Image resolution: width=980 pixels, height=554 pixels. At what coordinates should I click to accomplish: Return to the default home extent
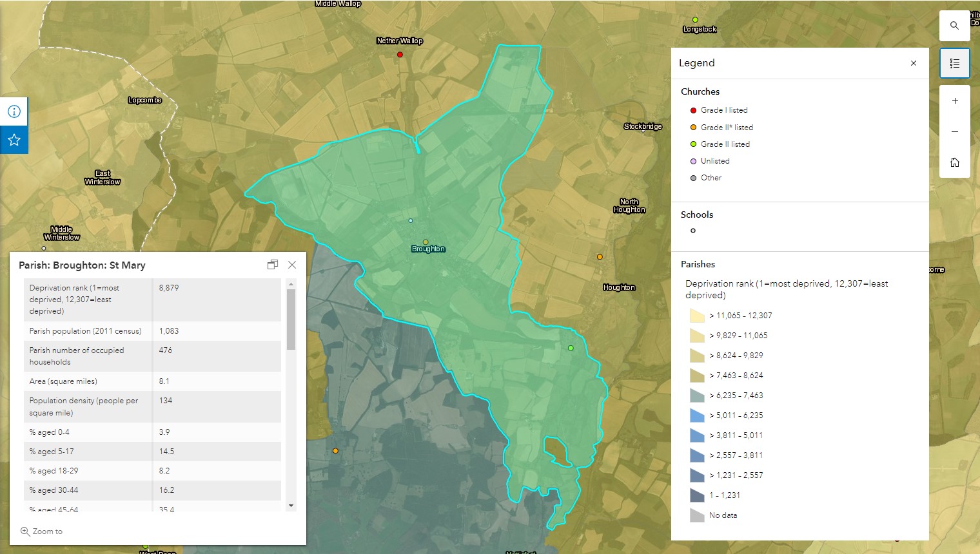[x=954, y=162]
